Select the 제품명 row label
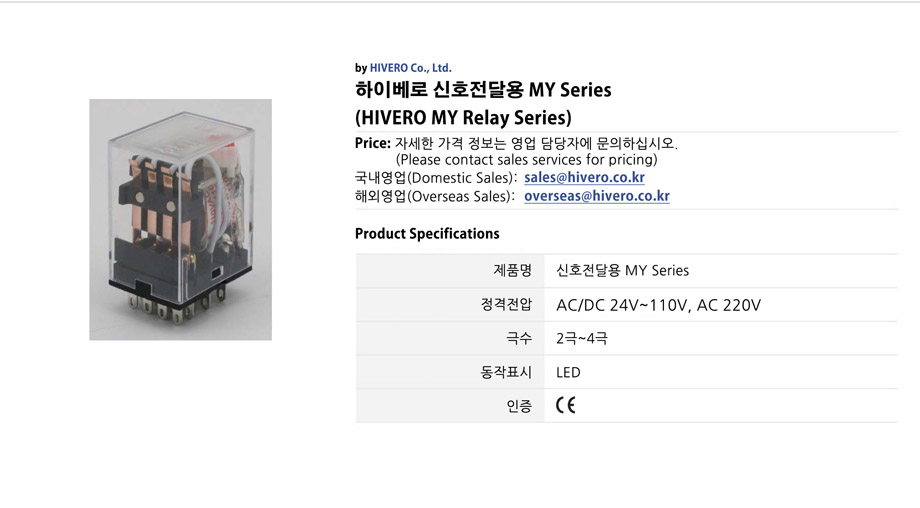The width and height of the screenshot is (920, 508). coord(512,270)
